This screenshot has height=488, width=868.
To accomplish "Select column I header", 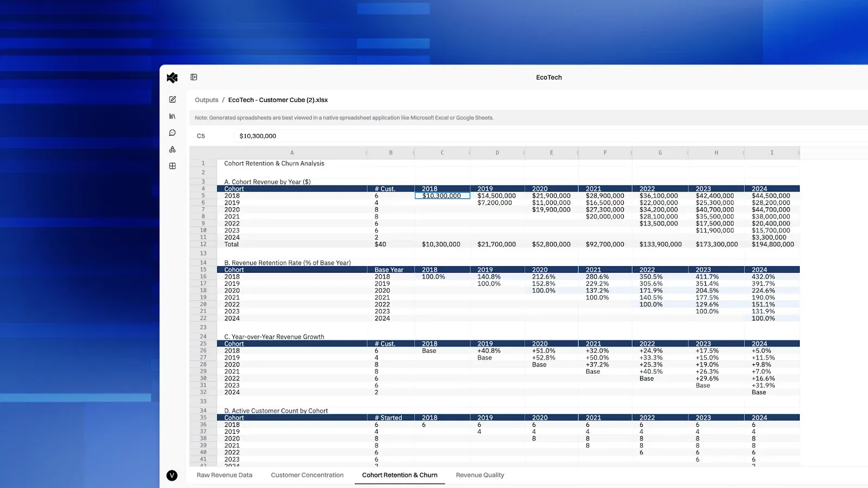I will tap(772, 153).
